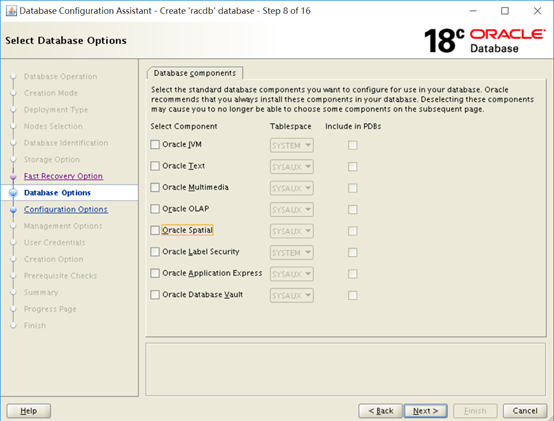Click the empty message area below components
Viewport: 554px width, 421px height.
tap(346, 369)
